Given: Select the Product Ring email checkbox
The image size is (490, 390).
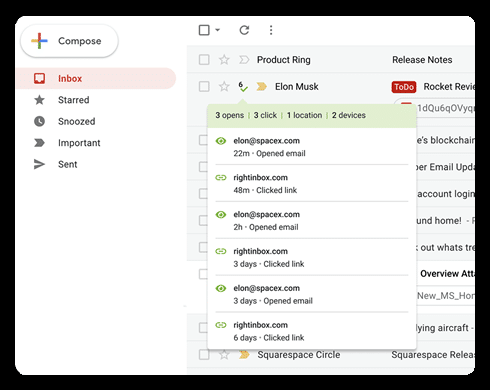Looking at the screenshot, I should [204, 60].
